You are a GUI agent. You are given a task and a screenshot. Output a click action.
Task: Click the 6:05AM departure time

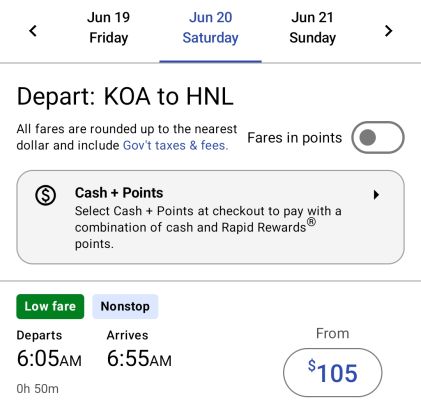pos(49,359)
